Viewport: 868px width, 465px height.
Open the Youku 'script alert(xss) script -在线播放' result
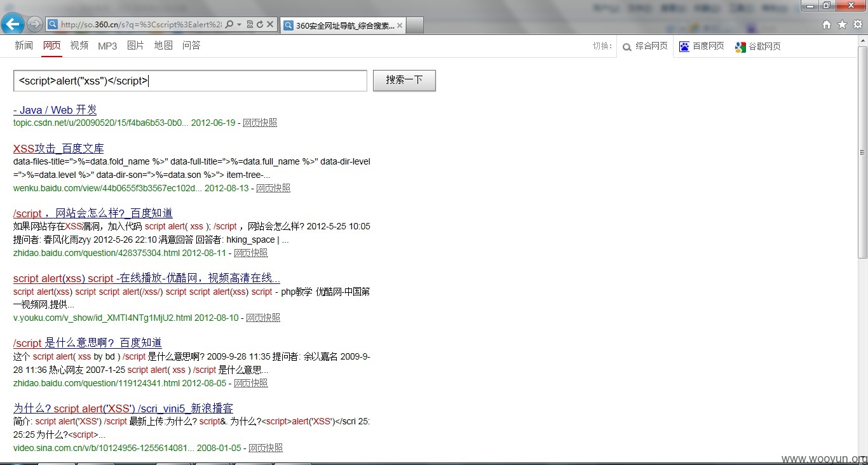[147, 278]
